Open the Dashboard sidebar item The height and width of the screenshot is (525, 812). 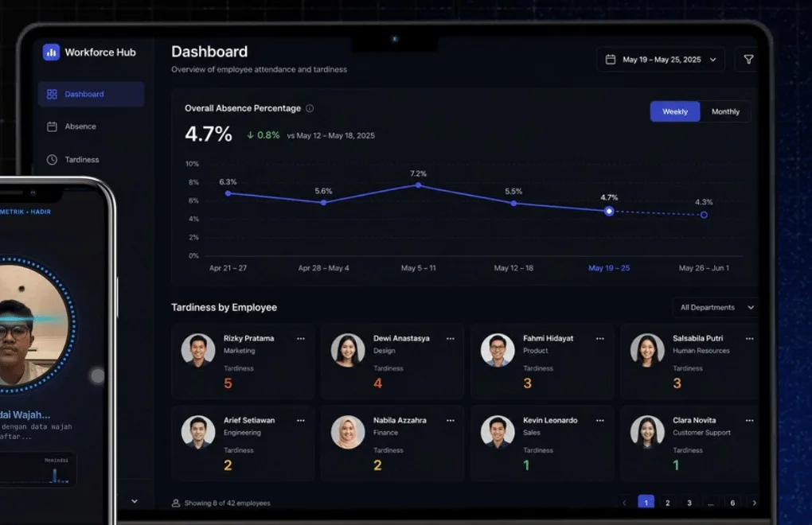91,94
